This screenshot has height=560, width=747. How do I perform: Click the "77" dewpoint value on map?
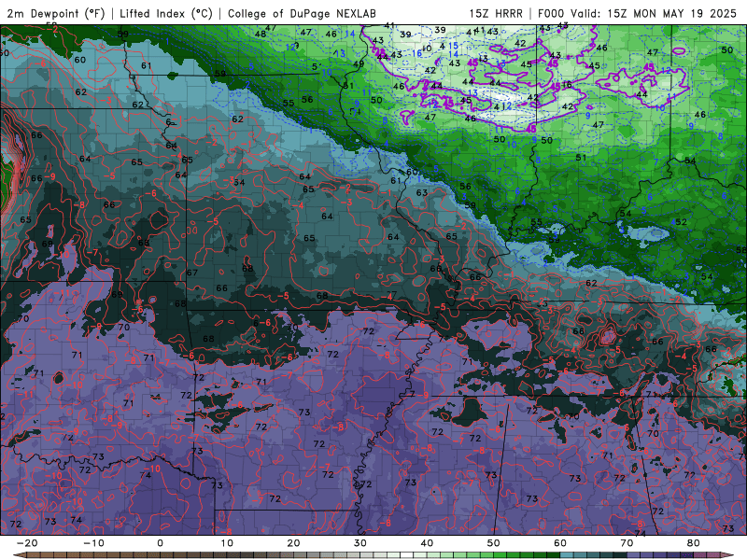tap(391, 295)
